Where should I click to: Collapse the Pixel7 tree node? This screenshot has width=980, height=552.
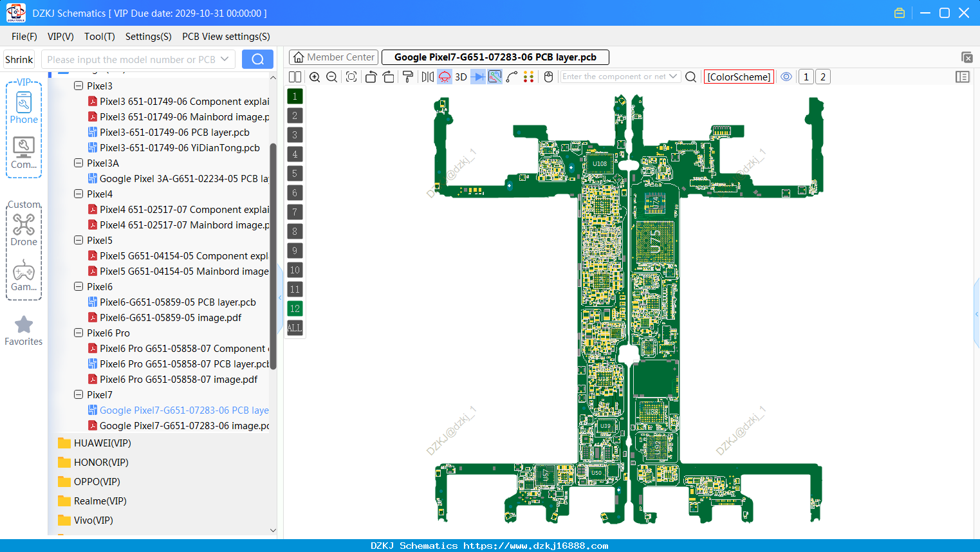[79, 394]
